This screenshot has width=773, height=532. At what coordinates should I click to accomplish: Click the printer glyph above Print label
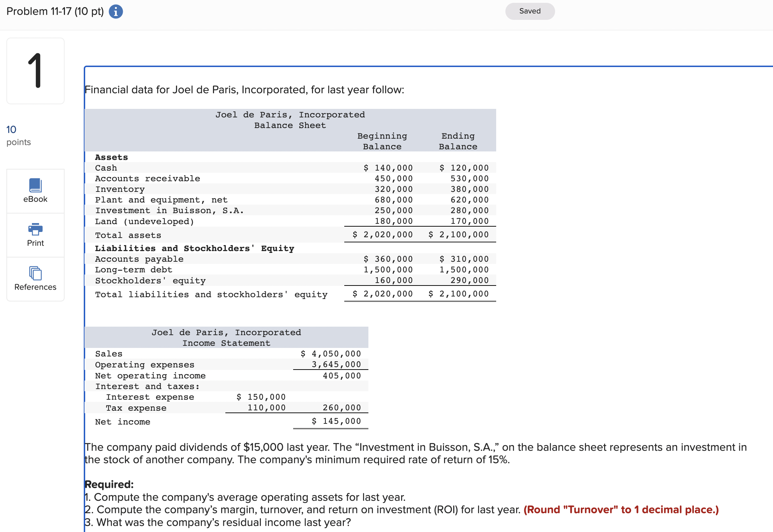point(35,229)
